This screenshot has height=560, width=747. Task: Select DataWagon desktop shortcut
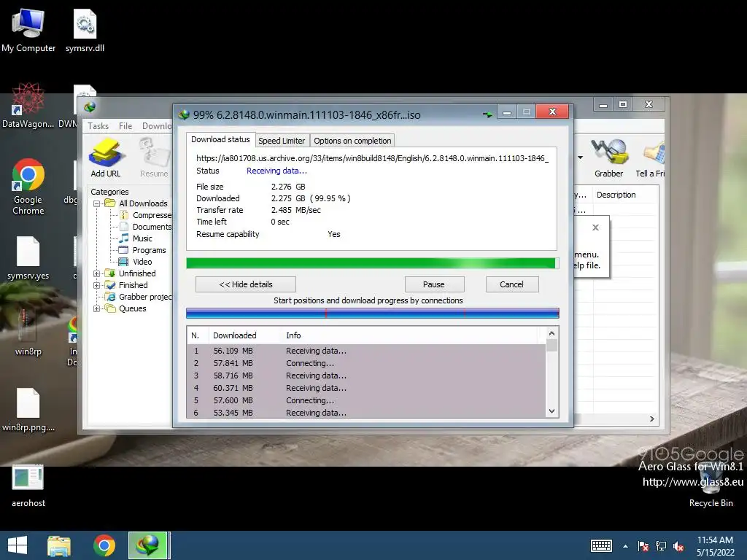28,106
